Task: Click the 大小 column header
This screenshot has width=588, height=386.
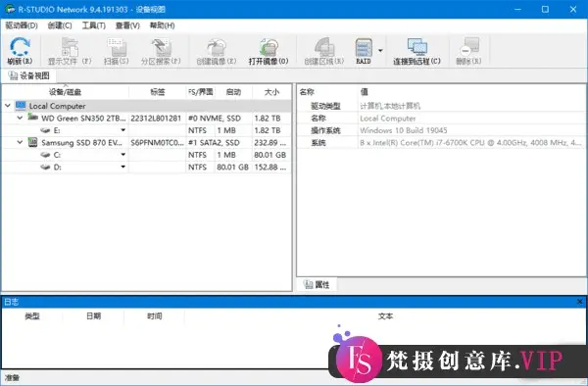Action: pos(271,92)
